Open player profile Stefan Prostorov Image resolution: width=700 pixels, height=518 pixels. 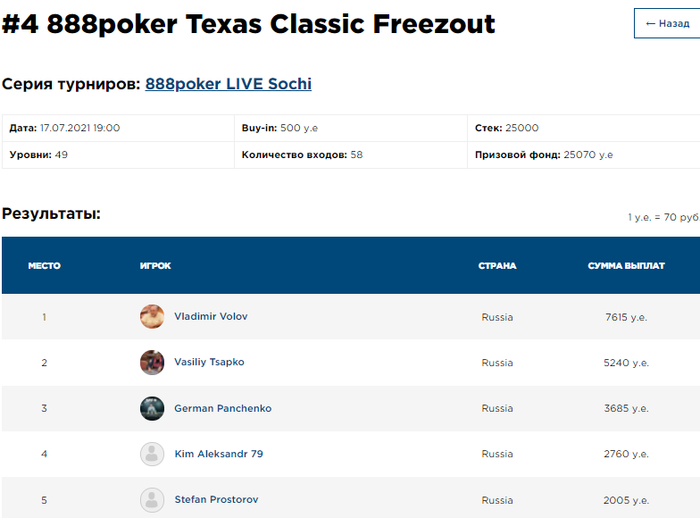point(217,499)
